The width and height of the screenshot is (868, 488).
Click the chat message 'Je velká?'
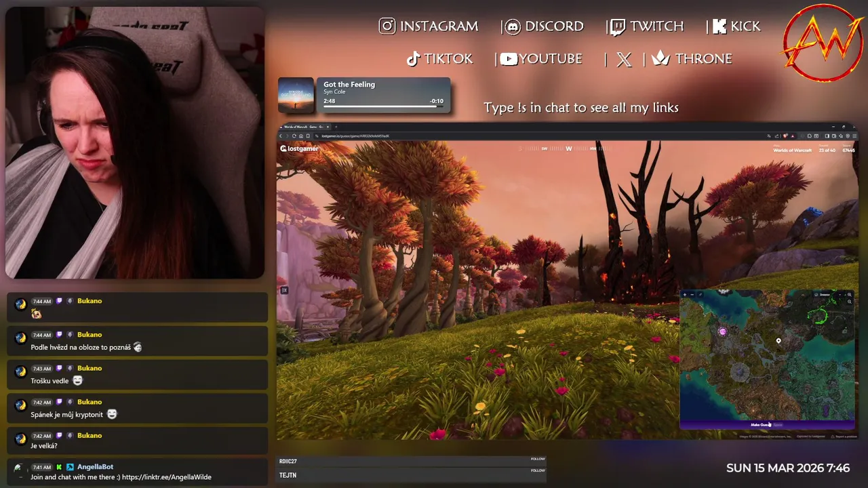[x=44, y=446]
